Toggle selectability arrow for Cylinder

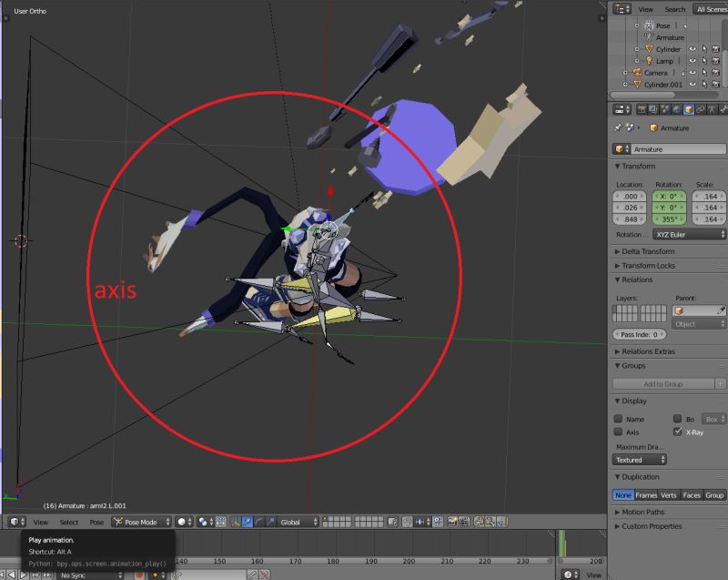(703, 49)
